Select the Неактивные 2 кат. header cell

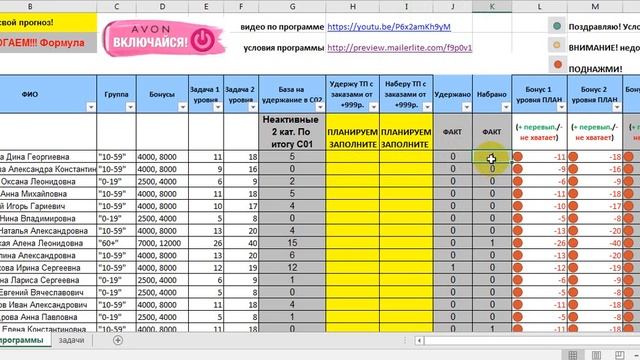click(x=292, y=132)
